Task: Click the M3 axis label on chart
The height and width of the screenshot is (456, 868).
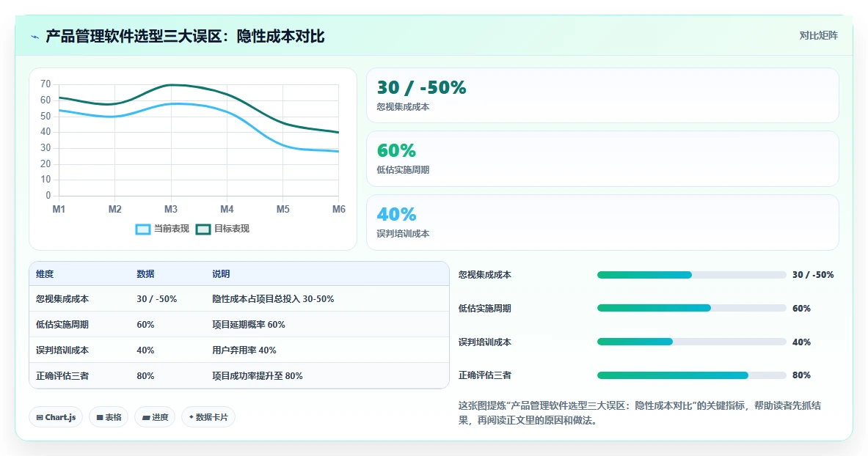Action: pyautogui.click(x=170, y=209)
